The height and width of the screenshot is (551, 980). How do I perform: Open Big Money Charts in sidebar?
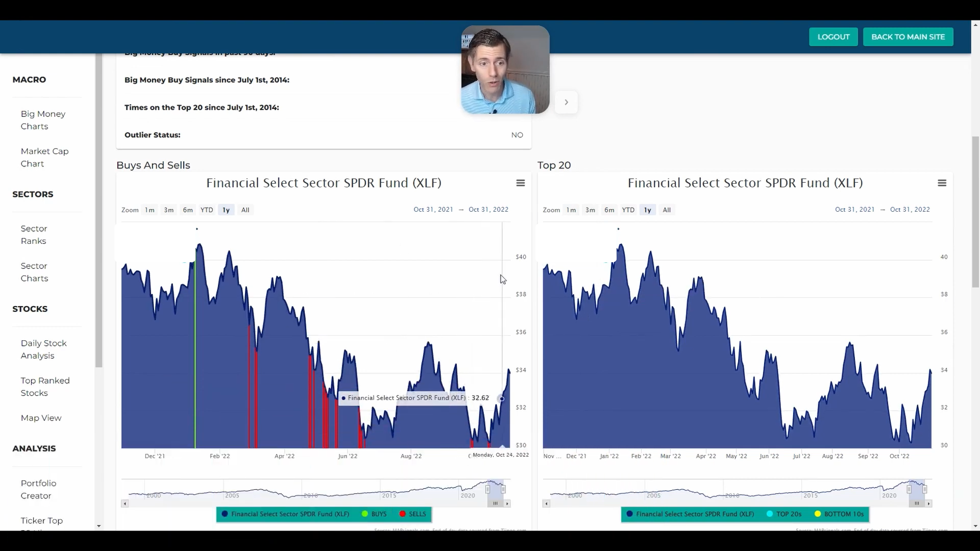click(43, 120)
